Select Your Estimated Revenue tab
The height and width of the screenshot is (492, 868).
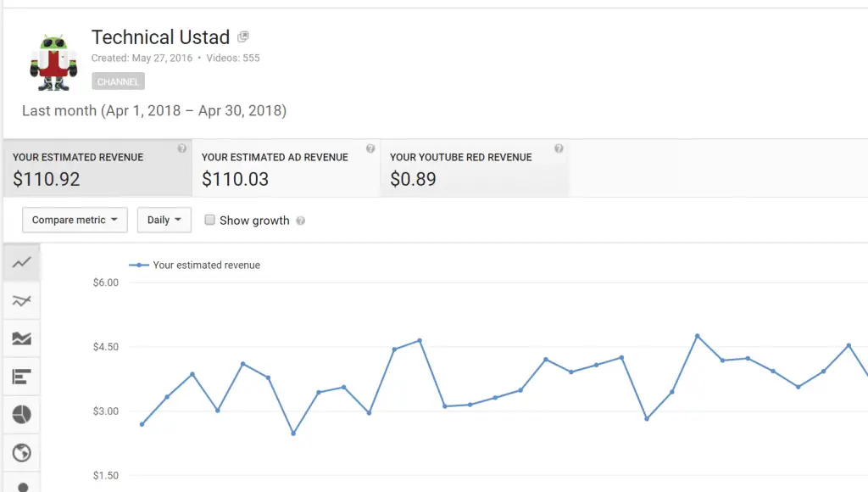pyautogui.click(x=98, y=168)
